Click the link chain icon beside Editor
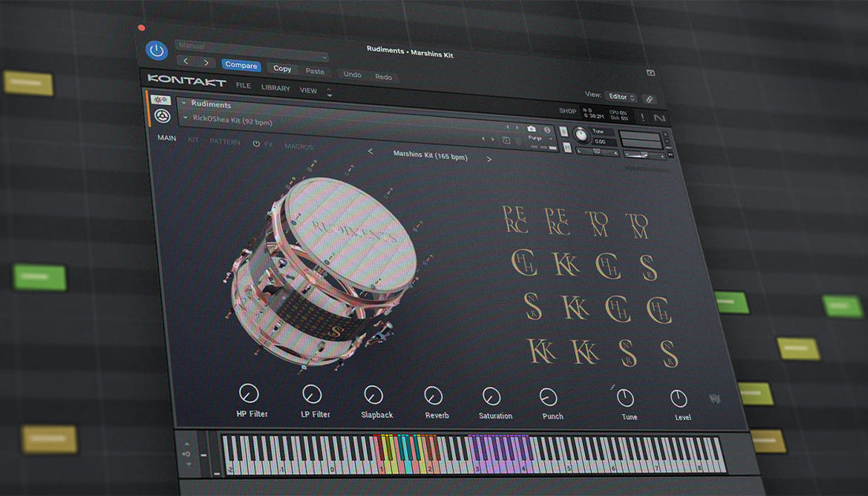 coord(650,100)
